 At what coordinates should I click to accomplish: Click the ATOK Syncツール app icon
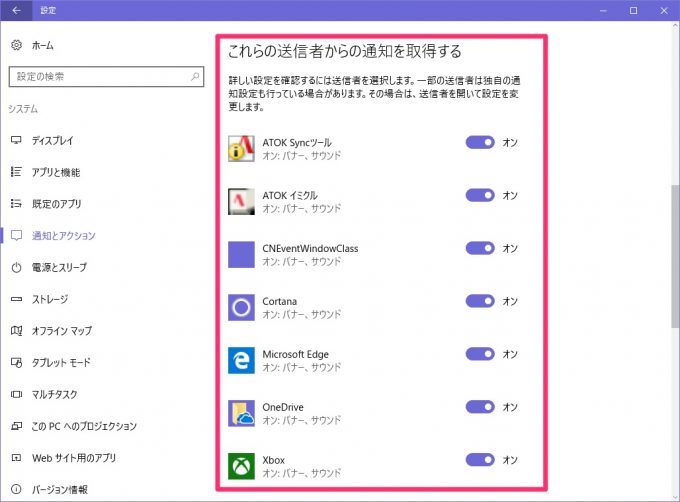[x=241, y=149]
